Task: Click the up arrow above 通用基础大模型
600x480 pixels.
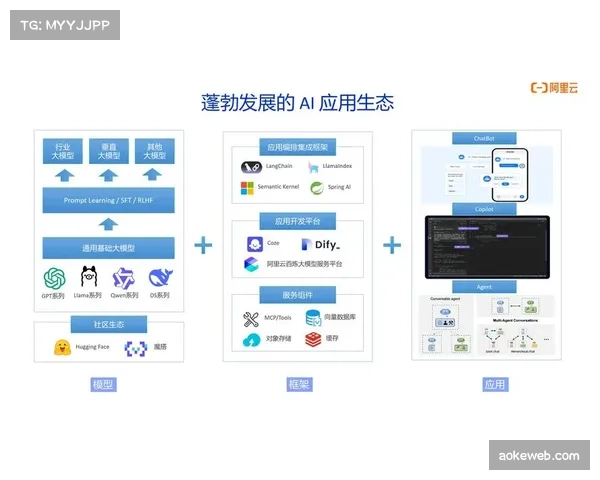Action: [x=108, y=224]
